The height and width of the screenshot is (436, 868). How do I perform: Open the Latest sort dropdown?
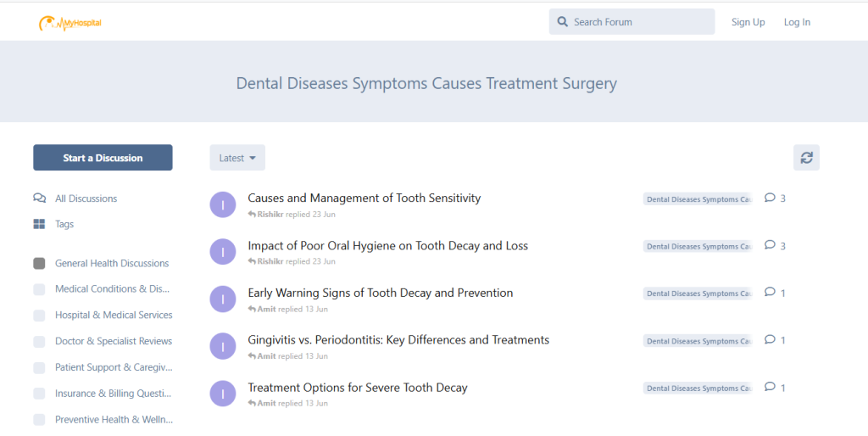click(x=237, y=158)
